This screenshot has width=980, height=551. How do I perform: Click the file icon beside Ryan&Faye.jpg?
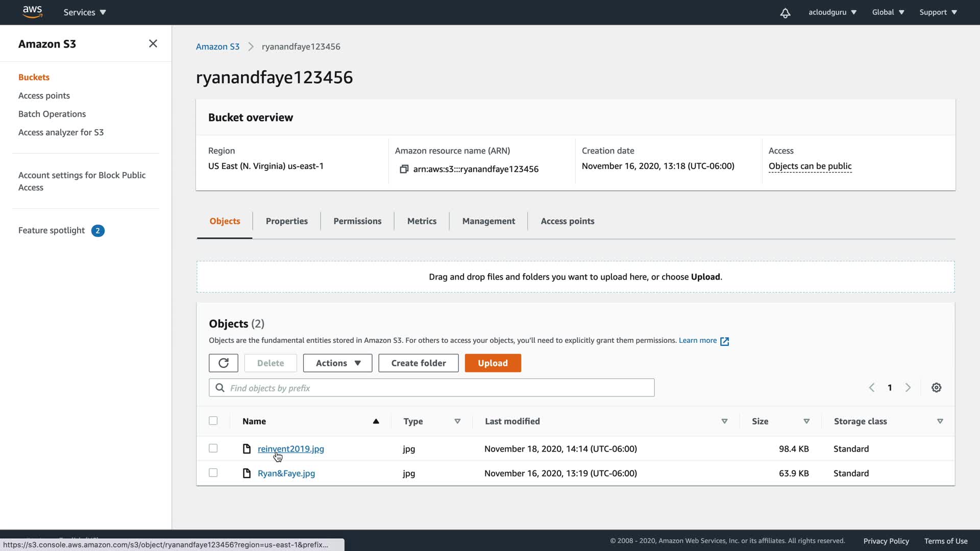(247, 473)
